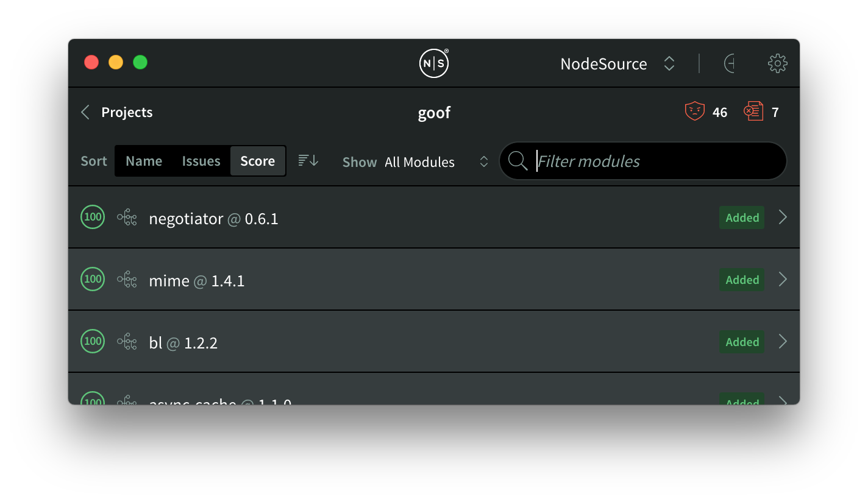Screen dimensions: 868x502
Task: Sort modules by Name
Action: tap(144, 161)
